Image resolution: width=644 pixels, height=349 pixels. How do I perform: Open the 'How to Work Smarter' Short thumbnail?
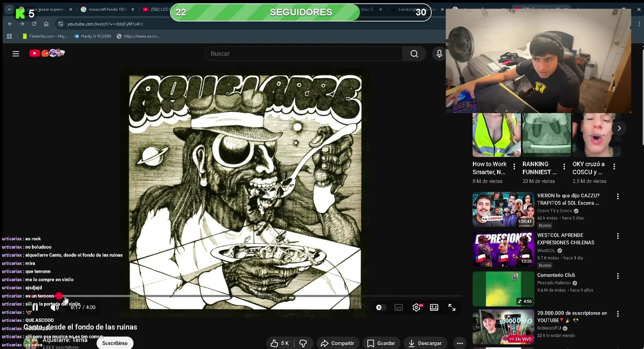497,135
